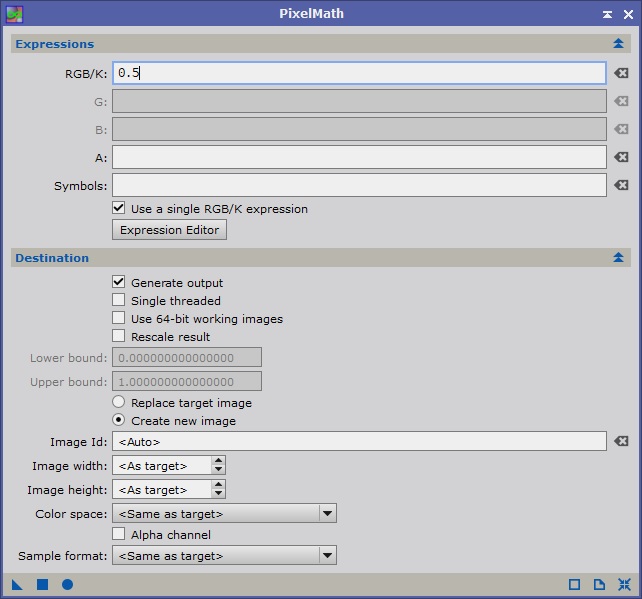Increase Image width value
This screenshot has width=642, height=599.
click(x=219, y=461)
